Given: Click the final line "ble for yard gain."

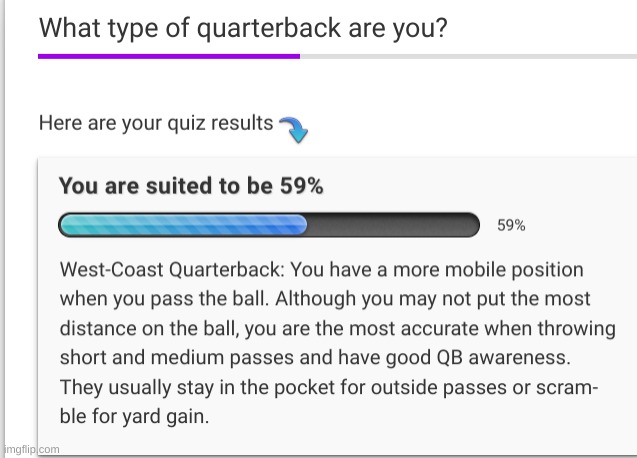Looking at the screenshot, I should pyautogui.click(x=134, y=416).
